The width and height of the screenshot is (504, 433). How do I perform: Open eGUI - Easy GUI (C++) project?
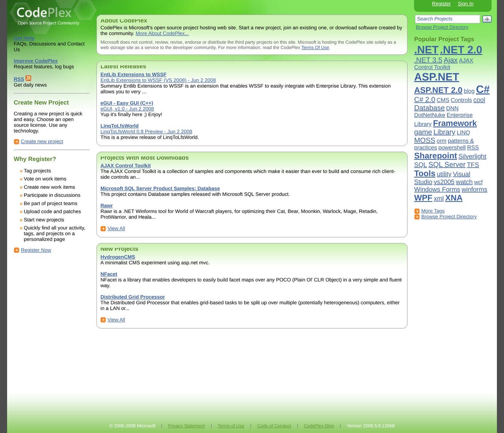click(127, 103)
